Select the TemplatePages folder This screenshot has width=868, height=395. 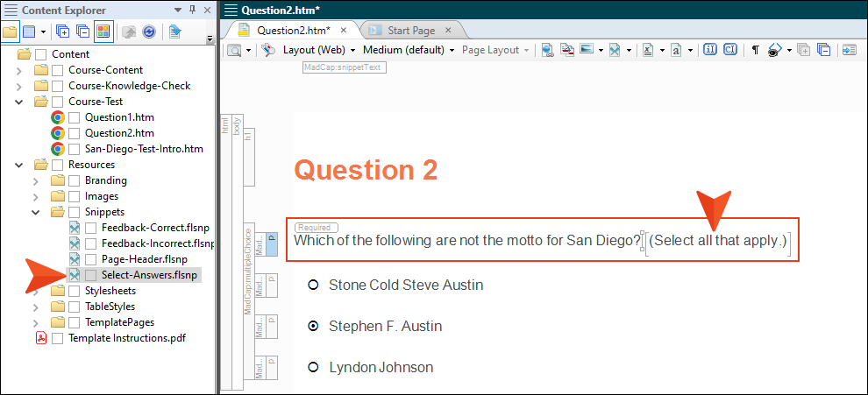119,322
